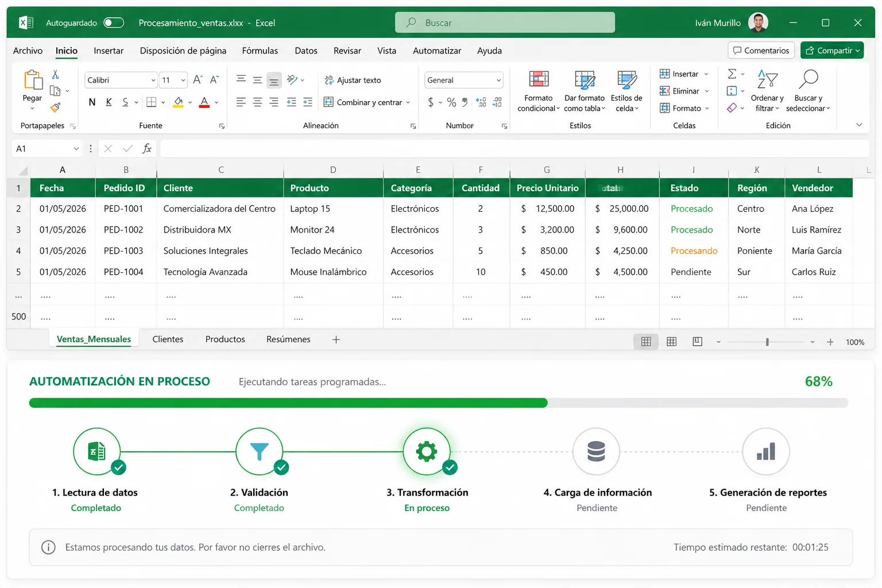Screen dimensions: 882x588
Task: Open Ordenar y filtrar
Action: pyautogui.click(x=767, y=91)
